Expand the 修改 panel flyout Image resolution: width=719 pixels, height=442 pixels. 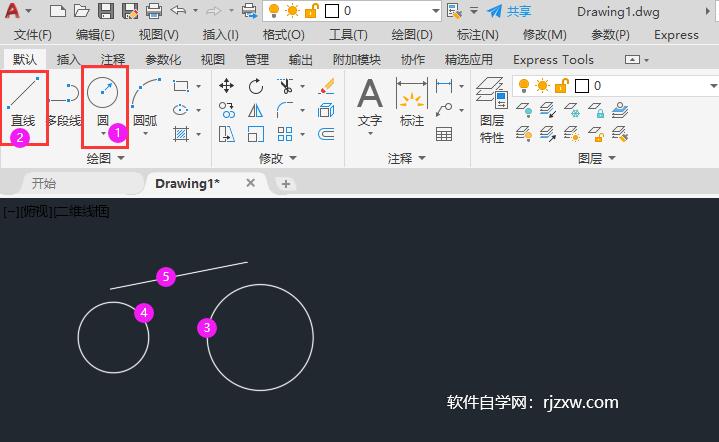tap(293, 158)
